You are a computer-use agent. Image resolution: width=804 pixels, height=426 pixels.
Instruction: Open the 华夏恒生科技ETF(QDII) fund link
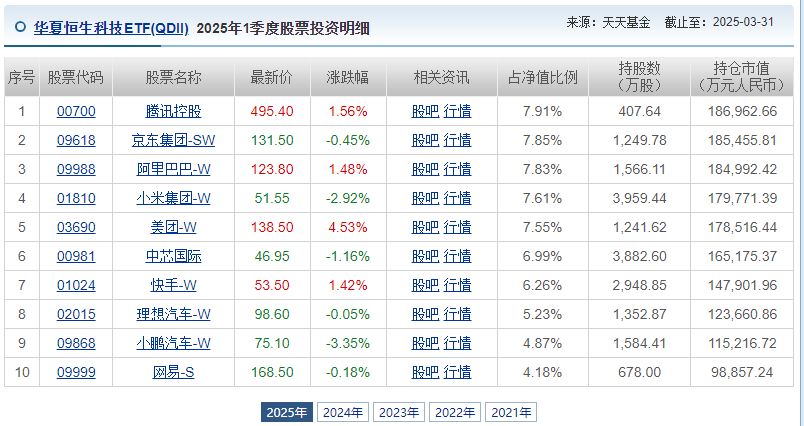pyautogui.click(x=111, y=28)
